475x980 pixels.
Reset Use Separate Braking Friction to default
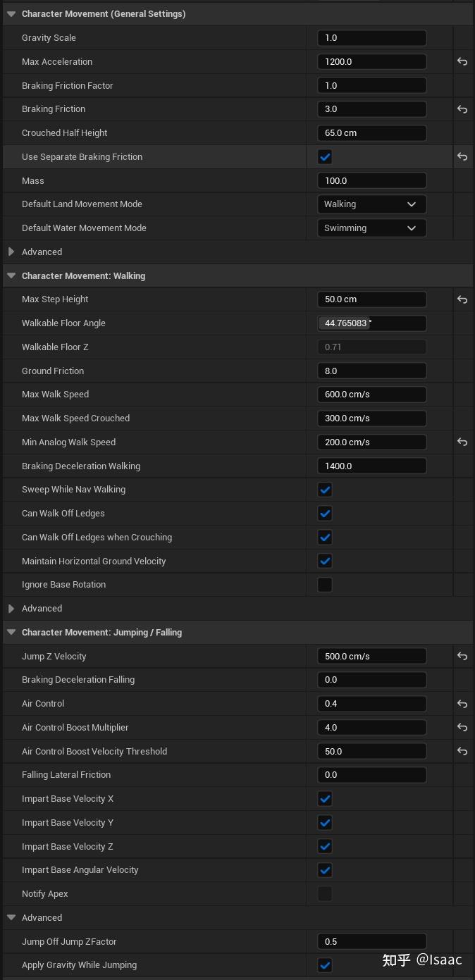[x=462, y=157]
